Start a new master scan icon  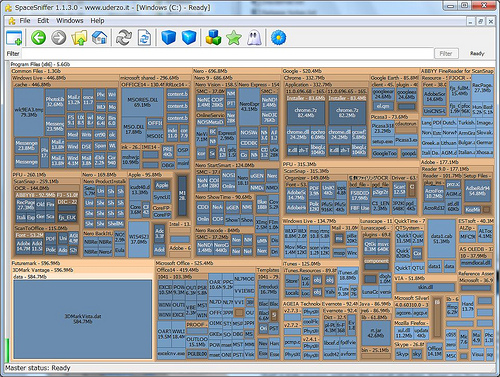pyautogui.click(x=124, y=37)
